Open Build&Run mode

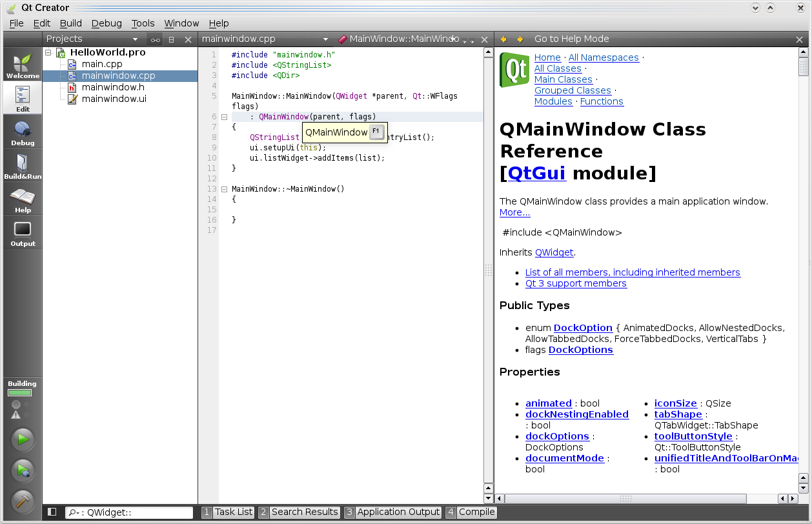click(x=23, y=166)
